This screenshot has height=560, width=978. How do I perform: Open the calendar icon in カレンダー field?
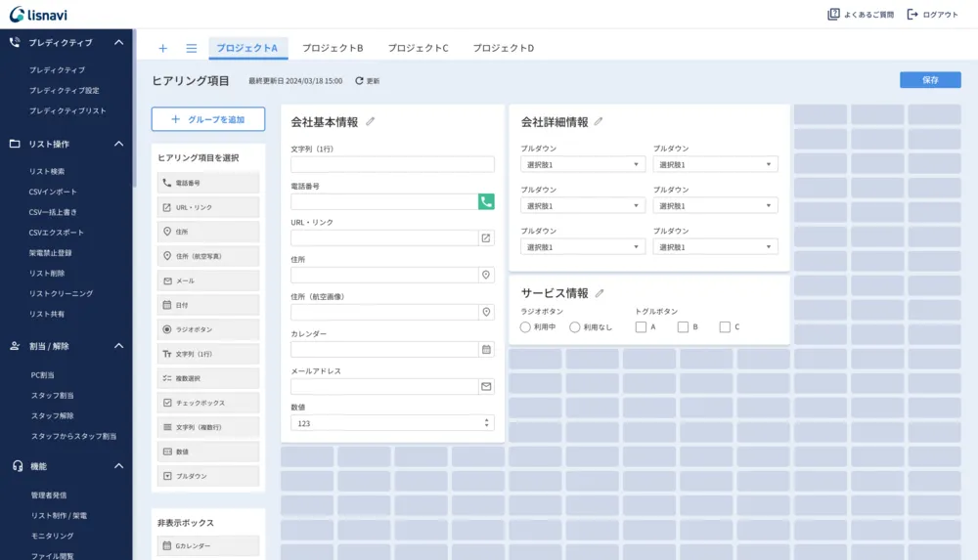click(x=486, y=349)
